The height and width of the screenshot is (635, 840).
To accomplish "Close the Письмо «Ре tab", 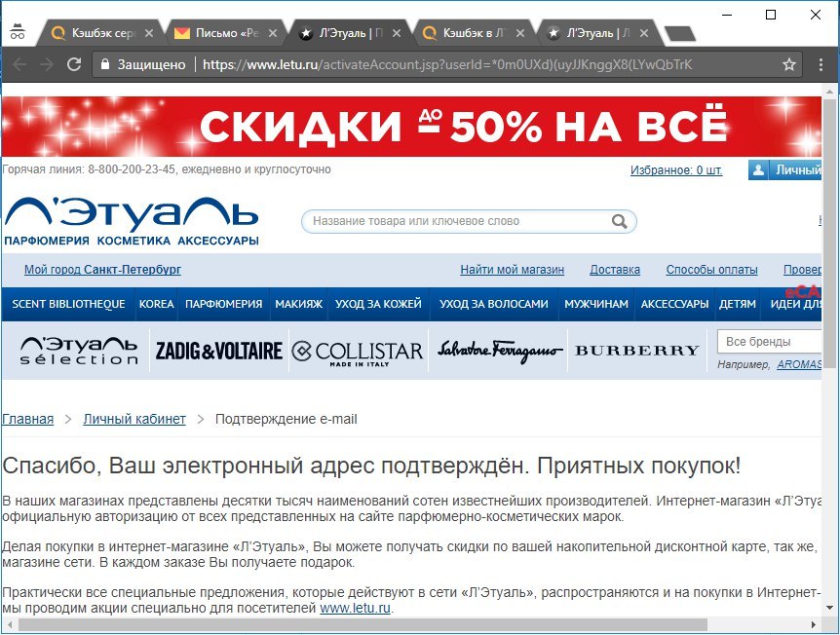I will 273,33.
